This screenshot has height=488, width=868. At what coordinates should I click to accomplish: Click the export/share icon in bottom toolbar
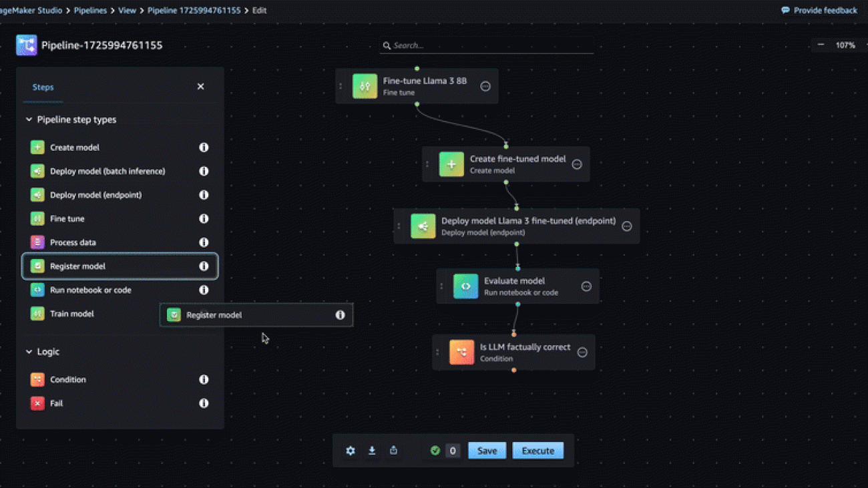(x=393, y=451)
